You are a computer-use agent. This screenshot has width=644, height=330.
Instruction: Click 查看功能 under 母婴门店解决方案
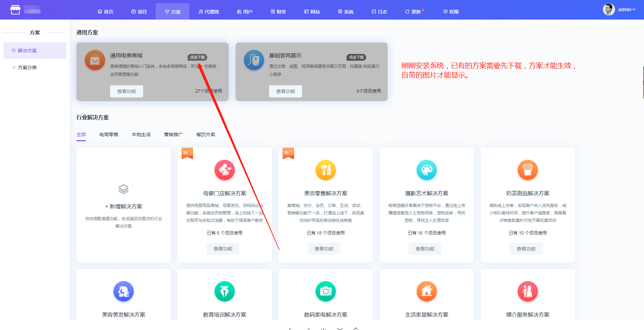[x=223, y=249]
